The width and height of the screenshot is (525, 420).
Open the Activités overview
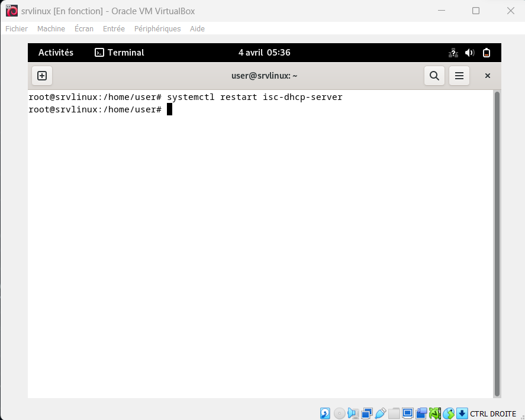point(56,53)
